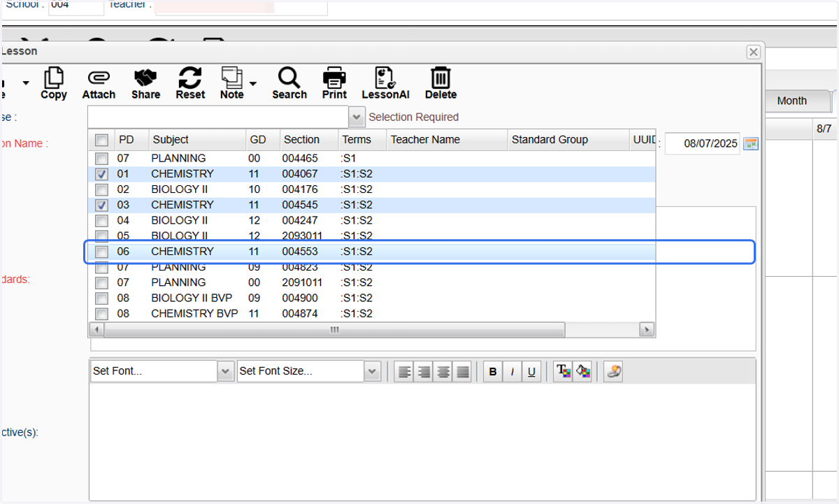The image size is (839, 504).
Task: Click the insert hyperlink icon
Action: pos(613,372)
